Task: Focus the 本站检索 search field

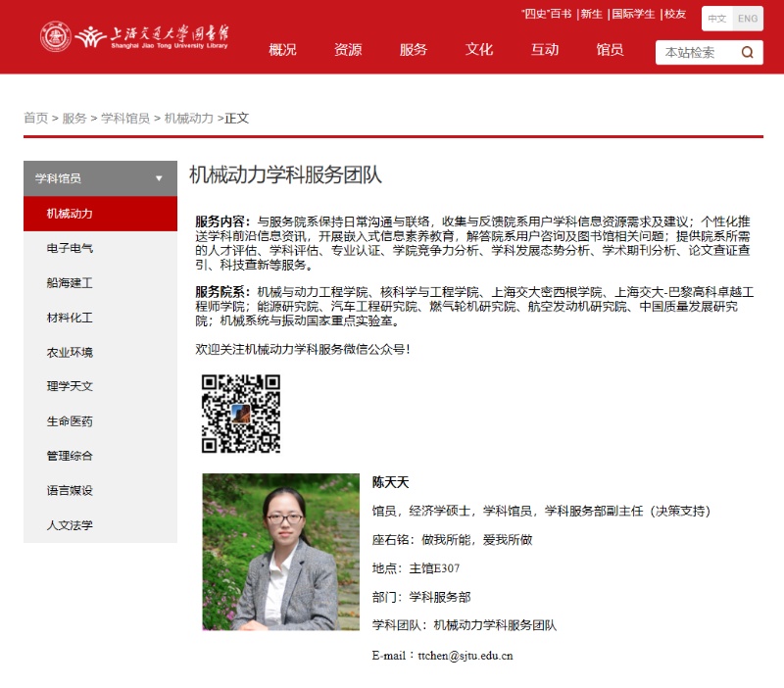Action: [x=698, y=52]
